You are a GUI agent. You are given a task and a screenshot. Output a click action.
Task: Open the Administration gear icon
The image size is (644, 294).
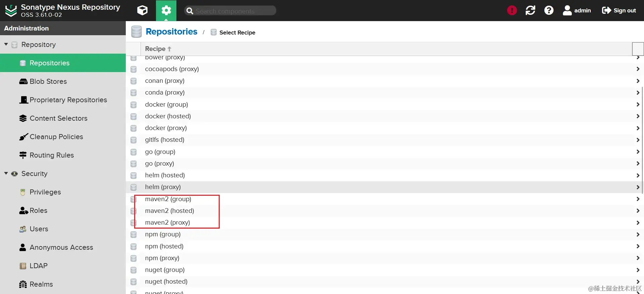[166, 10]
